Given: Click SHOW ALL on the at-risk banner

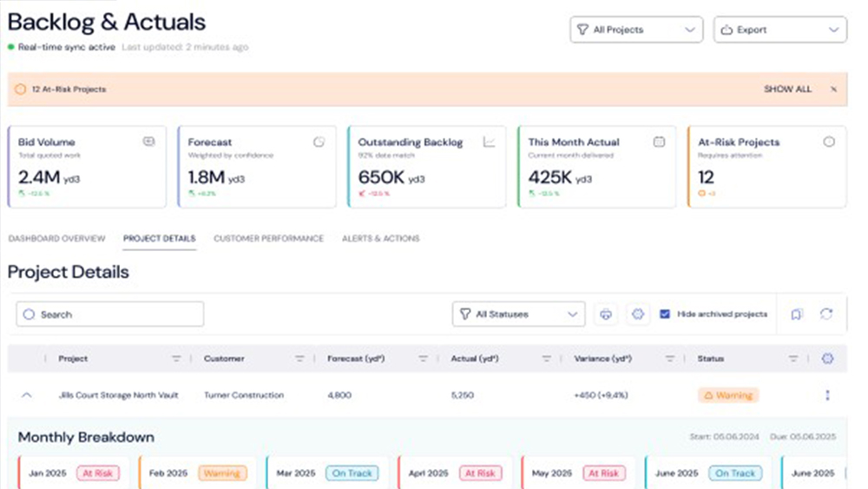Looking at the screenshot, I should 787,89.
